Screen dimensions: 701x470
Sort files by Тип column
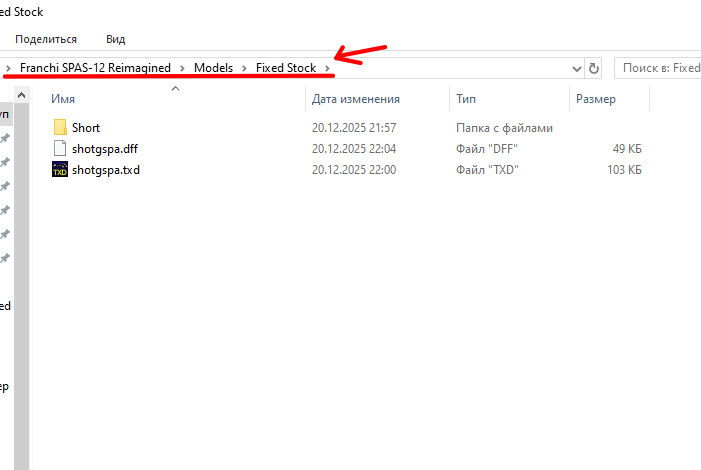pyautogui.click(x=466, y=99)
